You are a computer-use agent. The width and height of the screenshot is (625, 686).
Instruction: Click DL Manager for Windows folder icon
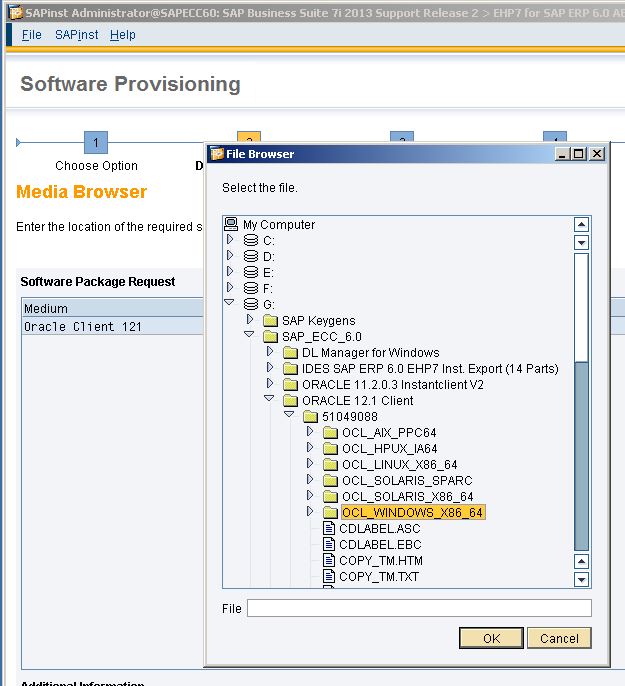tap(290, 353)
